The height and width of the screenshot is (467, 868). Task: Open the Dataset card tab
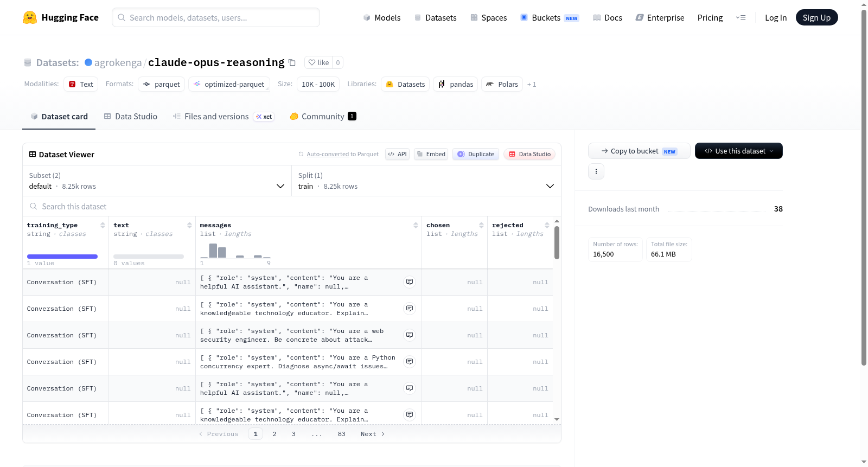59,116
